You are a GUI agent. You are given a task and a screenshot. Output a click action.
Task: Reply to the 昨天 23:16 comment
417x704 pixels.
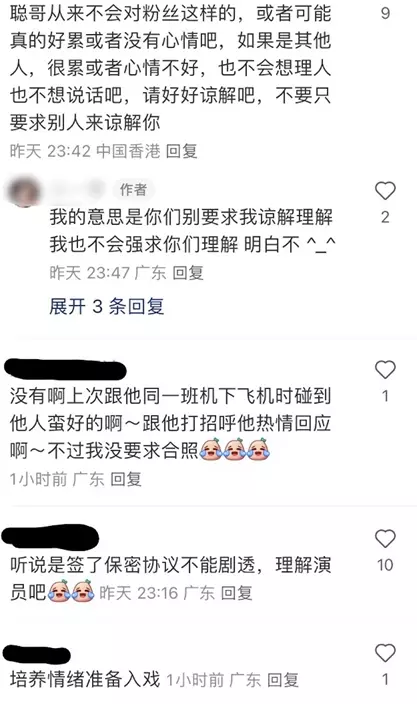tap(236, 593)
